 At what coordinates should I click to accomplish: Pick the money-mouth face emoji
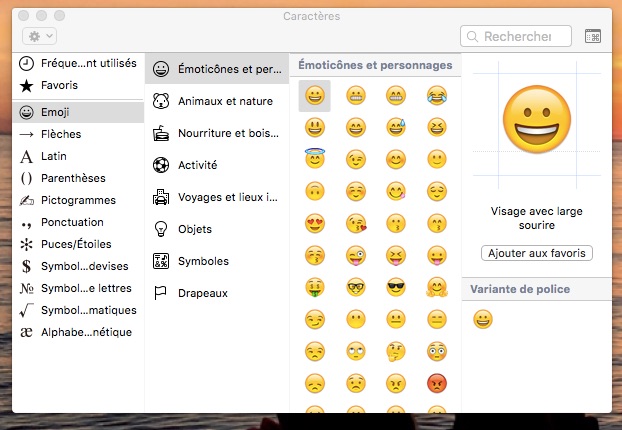pos(315,288)
